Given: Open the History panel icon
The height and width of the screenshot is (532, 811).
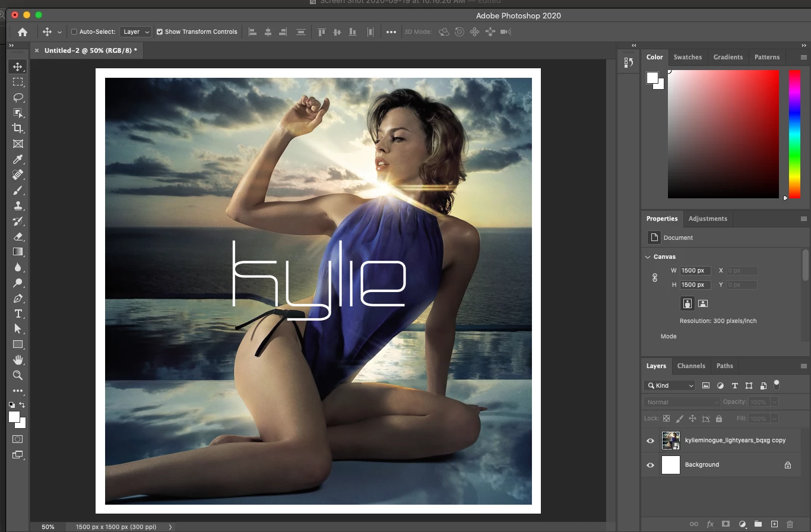Looking at the screenshot, I should pyautogui.click(x=629, y=62).
